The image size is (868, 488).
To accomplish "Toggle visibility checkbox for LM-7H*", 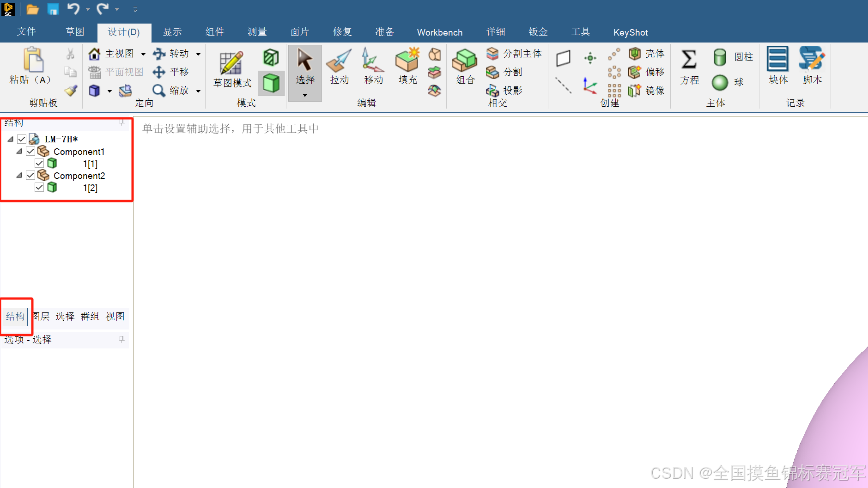I will [x=21, y=139].
